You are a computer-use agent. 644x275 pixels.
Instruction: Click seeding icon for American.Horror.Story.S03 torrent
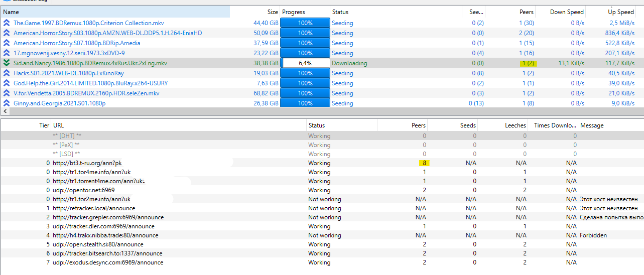(6, 33)
